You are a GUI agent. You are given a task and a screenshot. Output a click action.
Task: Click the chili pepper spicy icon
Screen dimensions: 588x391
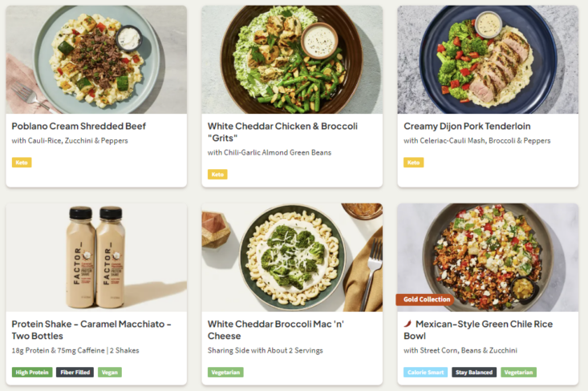[408, 324]
